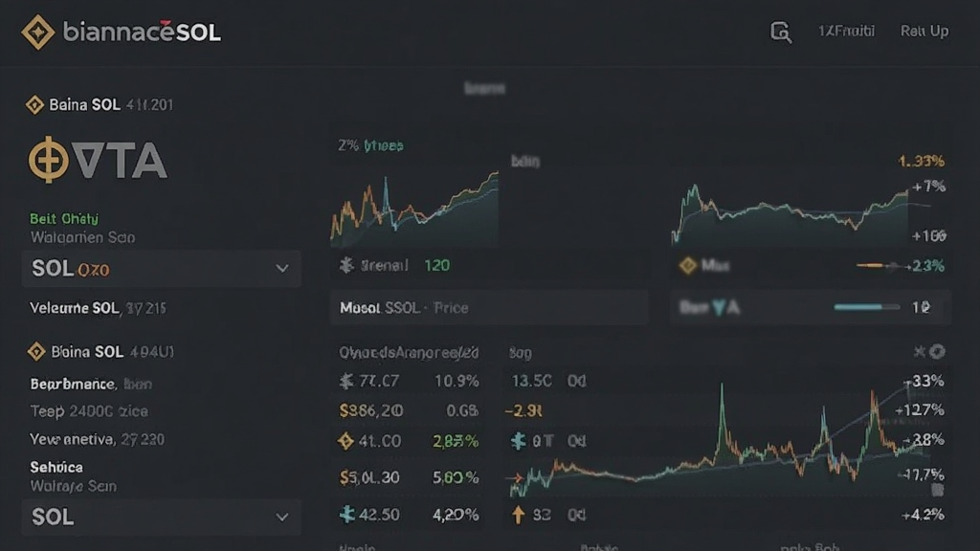Click the 13.5C value

click(x=531, y=381)
